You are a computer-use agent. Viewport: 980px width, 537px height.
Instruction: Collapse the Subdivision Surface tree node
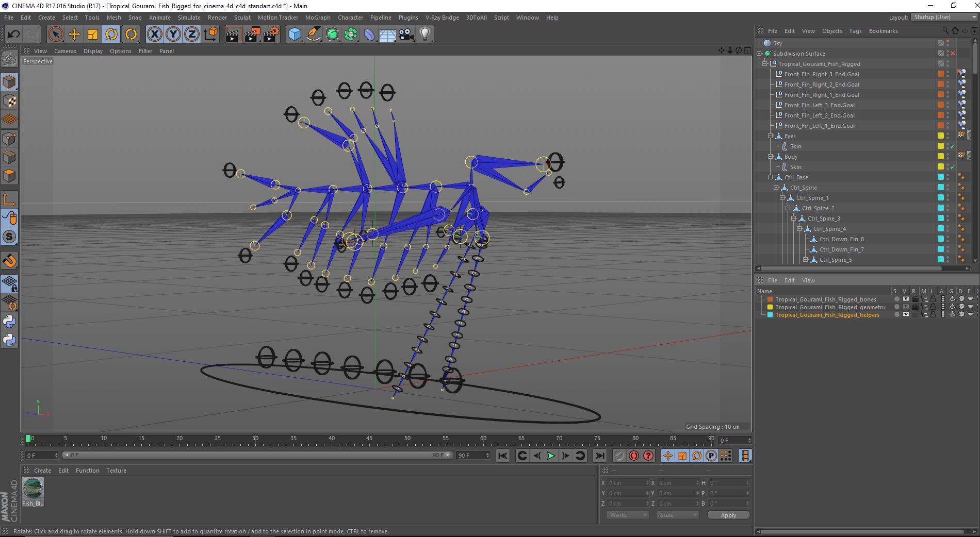pos(759,53)
